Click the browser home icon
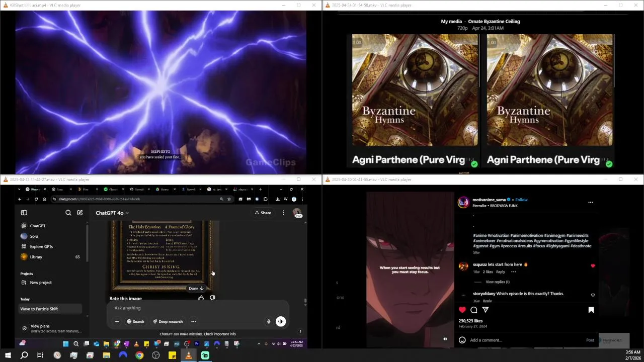 (44, 199)
